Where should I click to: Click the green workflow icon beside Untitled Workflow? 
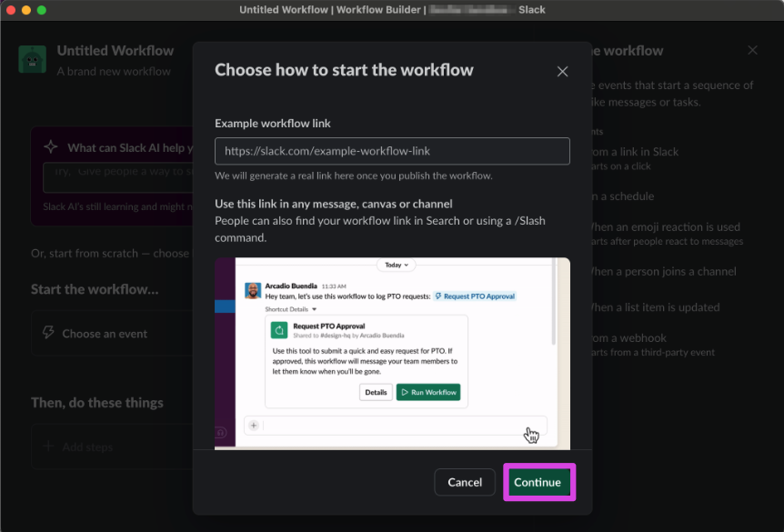pyautogui.click(x=31, y=57)
